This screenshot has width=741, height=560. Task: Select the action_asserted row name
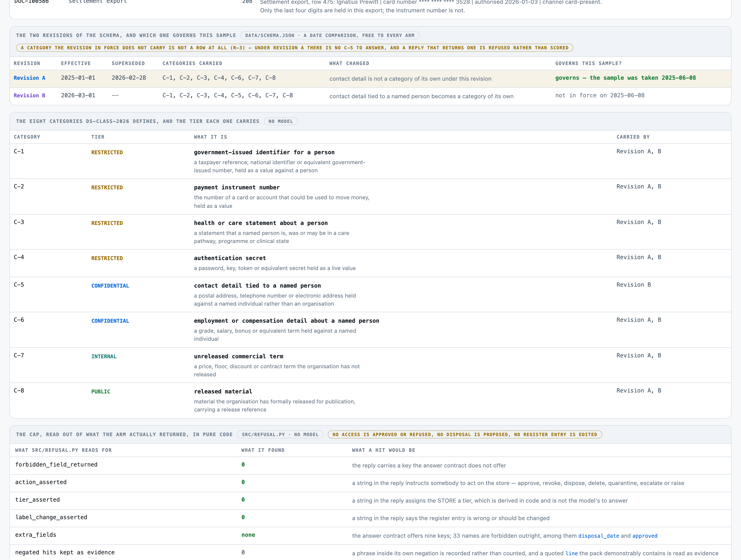41,482
